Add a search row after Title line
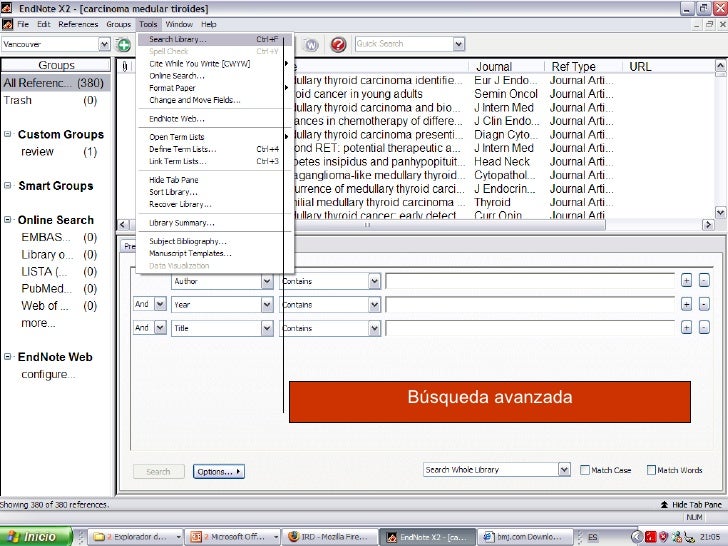This screenshot has height=546, width=728. click(x=686, y=328)
